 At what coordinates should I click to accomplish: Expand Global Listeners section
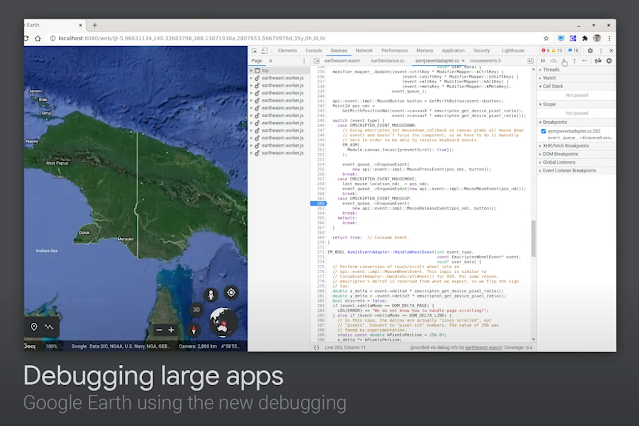click(576, 162)
